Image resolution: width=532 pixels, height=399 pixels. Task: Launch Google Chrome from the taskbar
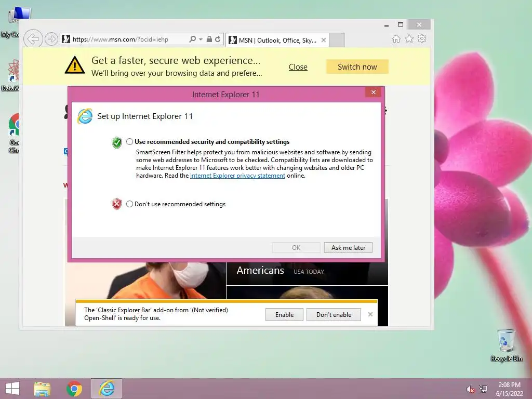coord(74,389)
